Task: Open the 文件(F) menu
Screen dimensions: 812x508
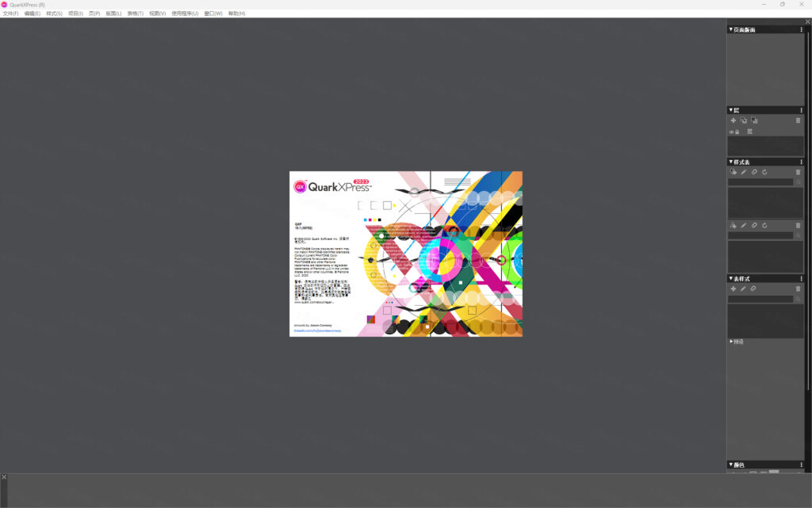Action: (10, 13)
